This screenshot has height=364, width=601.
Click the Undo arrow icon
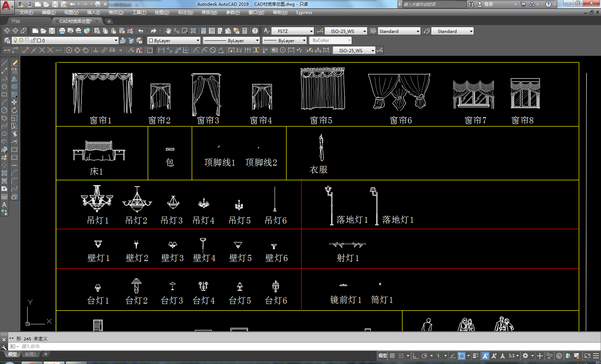click(x=141, y=31)
